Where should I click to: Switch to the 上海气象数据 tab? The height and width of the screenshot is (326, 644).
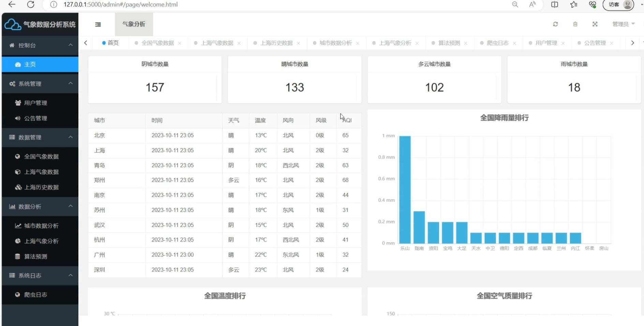[x=217, y=43]
